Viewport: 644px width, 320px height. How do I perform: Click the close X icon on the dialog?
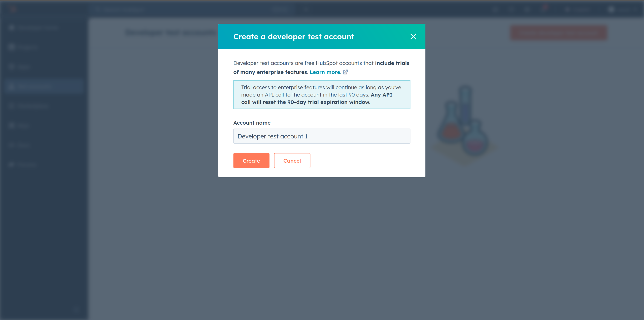coord(414,37)
